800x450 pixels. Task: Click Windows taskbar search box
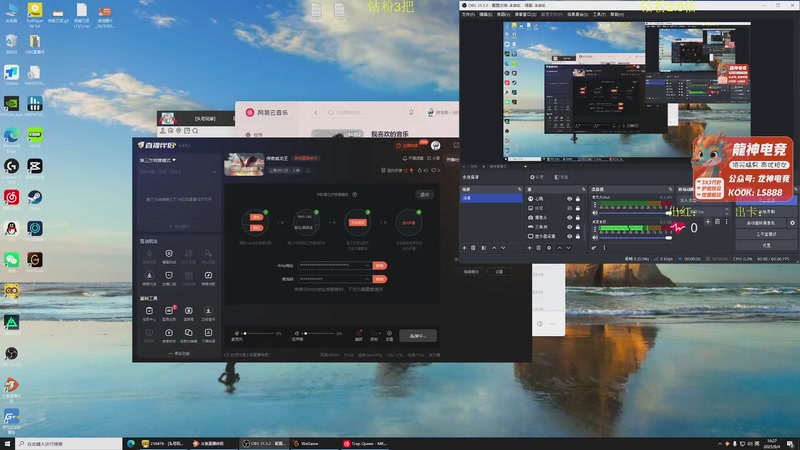tap(69, 444)
